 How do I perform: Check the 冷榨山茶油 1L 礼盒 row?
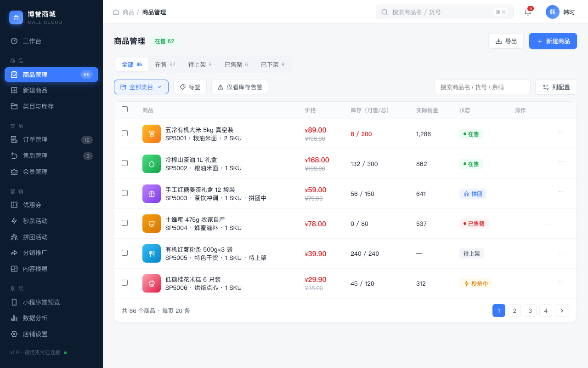(x=124, y=163)
